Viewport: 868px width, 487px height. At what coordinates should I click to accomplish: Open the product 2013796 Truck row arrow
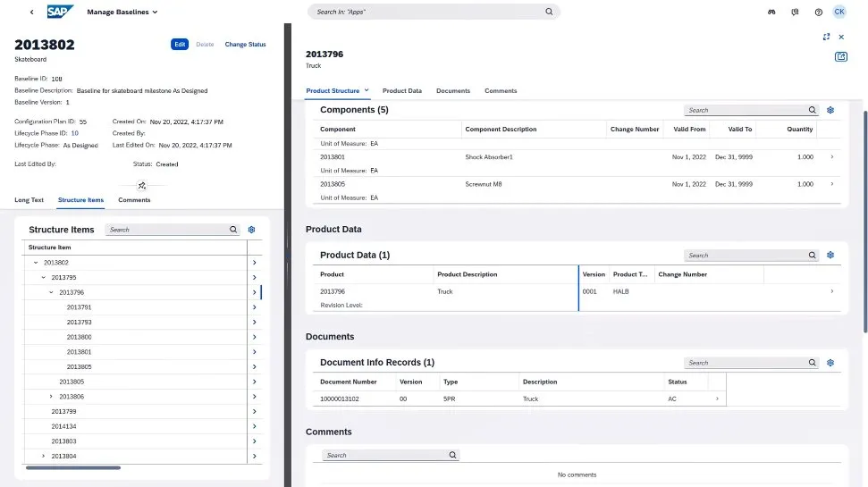(x=832, y=291)
